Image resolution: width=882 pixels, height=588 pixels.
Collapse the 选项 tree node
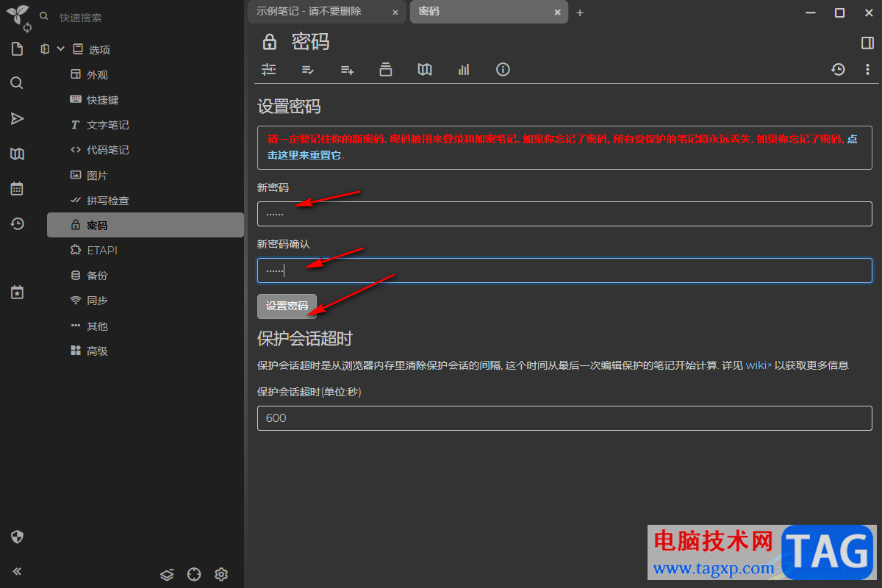point(61,49)
